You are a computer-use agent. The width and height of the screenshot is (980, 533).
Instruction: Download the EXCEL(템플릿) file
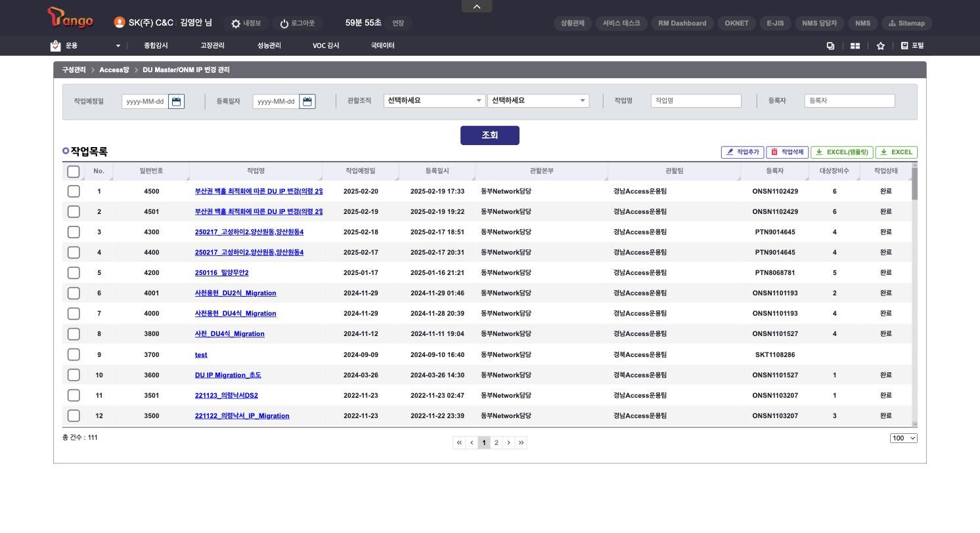(841, 152)
